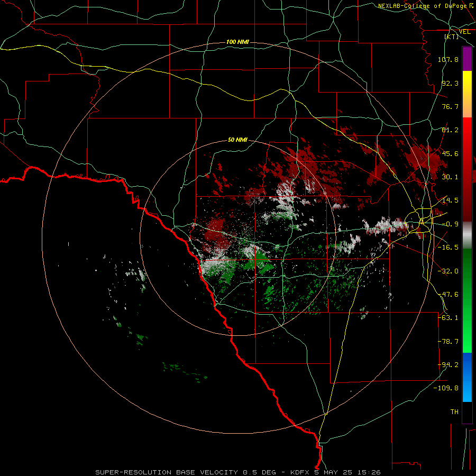Image resolution: width=476 pixels, height=476 pixels.
Task: Click the -78.7 velocity scale value
Action: click(x=448, y=342)
